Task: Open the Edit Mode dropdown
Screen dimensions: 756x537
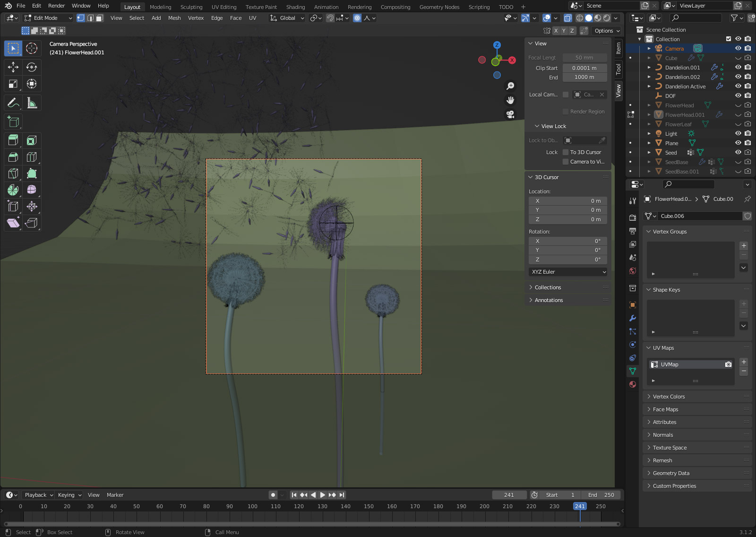Action: (x=48, y=18)
